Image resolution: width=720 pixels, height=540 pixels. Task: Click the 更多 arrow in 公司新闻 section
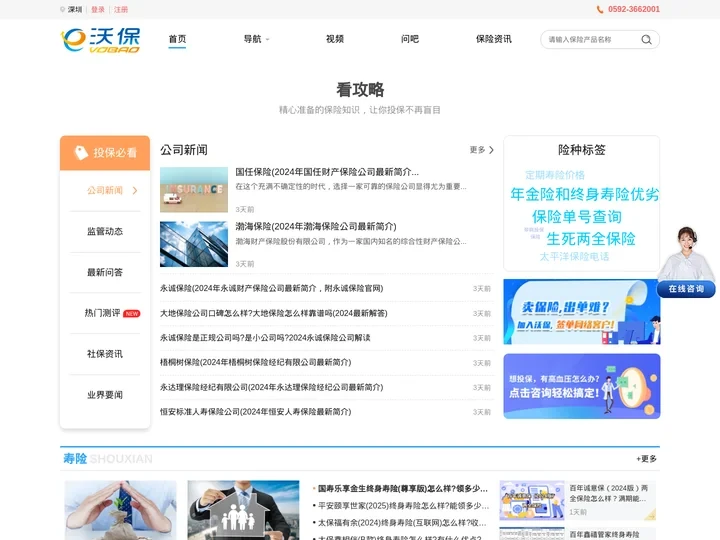[x=491, y=150]
